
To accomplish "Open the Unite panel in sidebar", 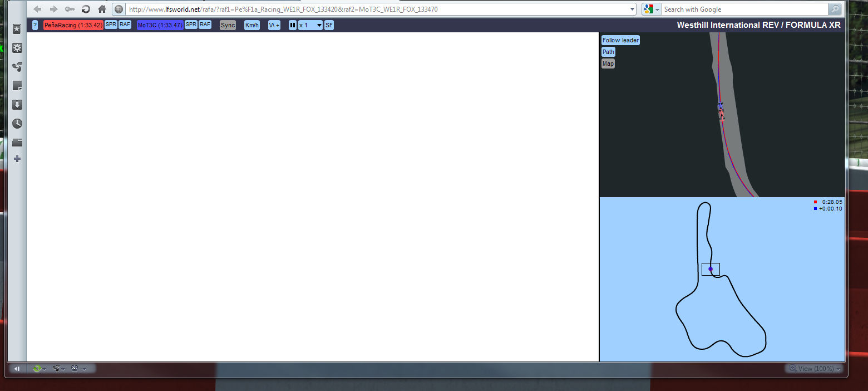I will point(17,67).
